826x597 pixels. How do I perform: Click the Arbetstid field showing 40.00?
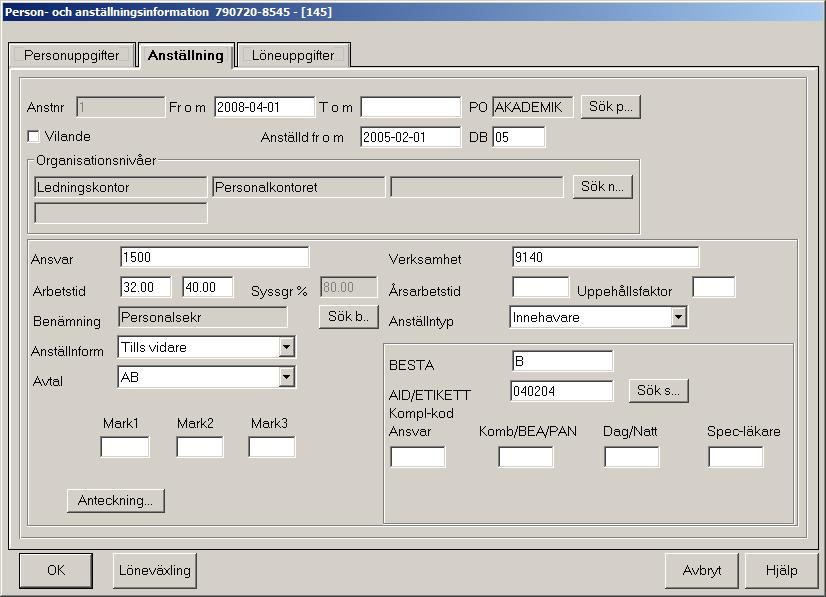point(208,287)
